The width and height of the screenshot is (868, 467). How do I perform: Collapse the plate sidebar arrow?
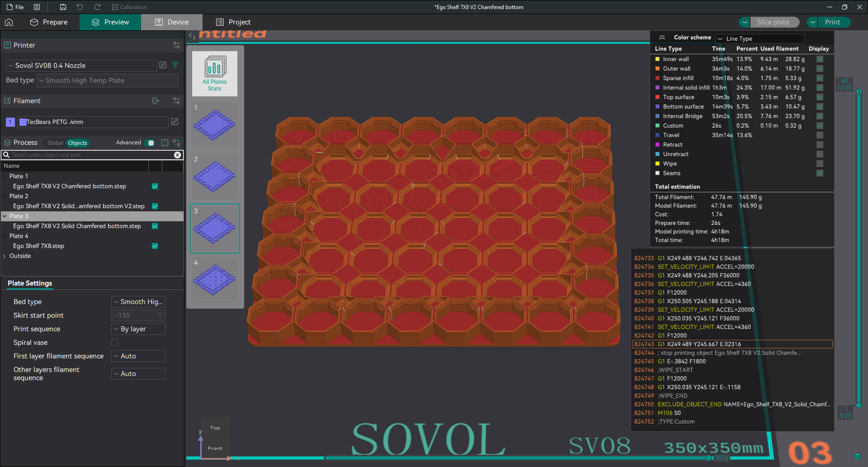192,36
